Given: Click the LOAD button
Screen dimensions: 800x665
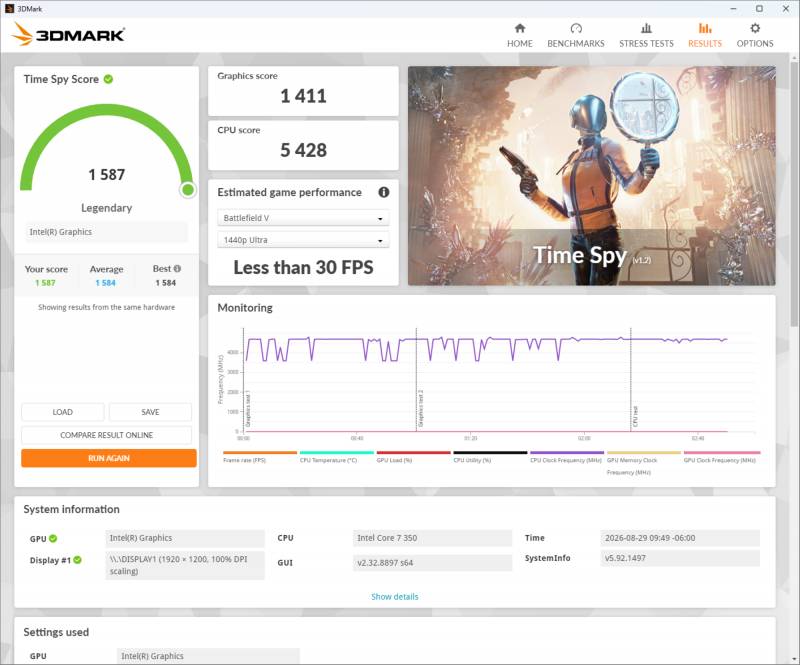Looking at the screenshot, I should pyautogui.click(x=63, y=412).
